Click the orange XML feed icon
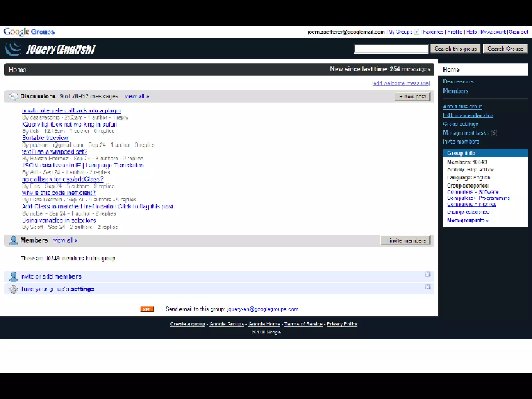 tap(147, 309)
